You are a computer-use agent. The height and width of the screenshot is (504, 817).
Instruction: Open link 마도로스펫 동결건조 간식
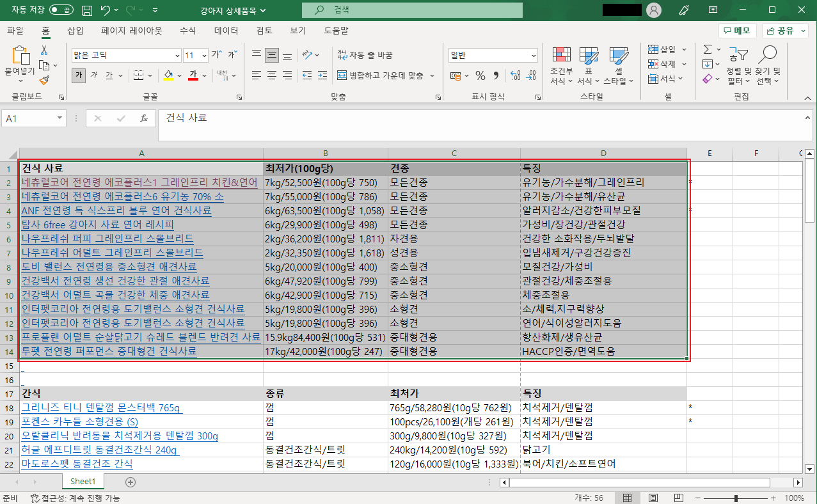click(x=77, y=464)
